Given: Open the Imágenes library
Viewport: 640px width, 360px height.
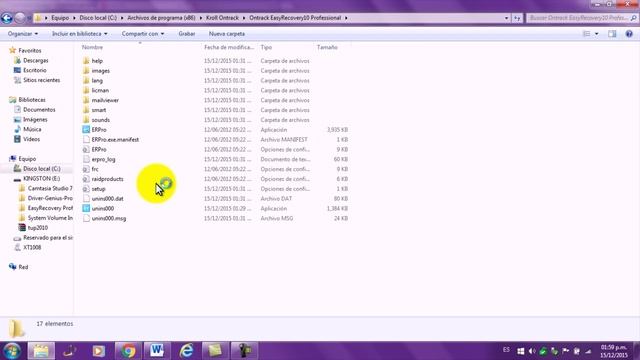Looking at the screenshot, I should [35, 119].
